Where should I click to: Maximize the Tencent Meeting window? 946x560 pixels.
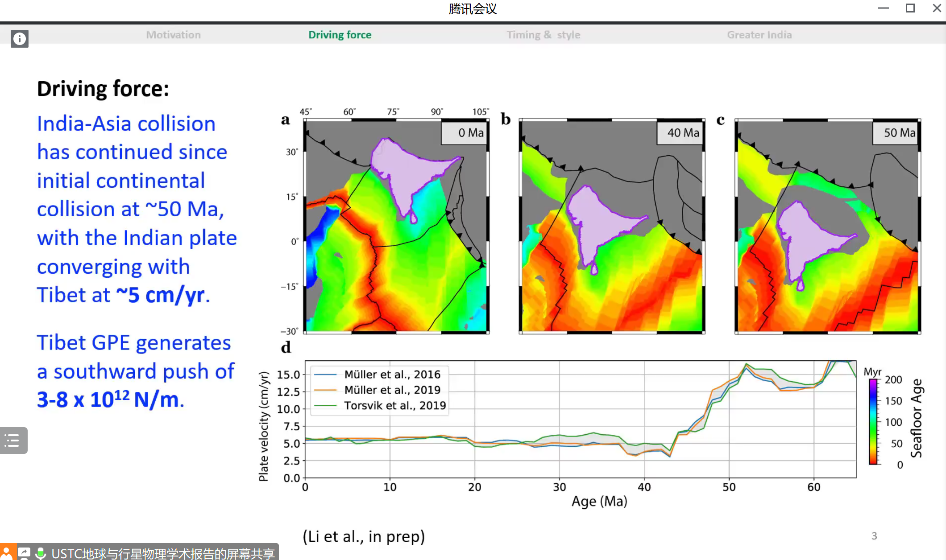[910, 8]
